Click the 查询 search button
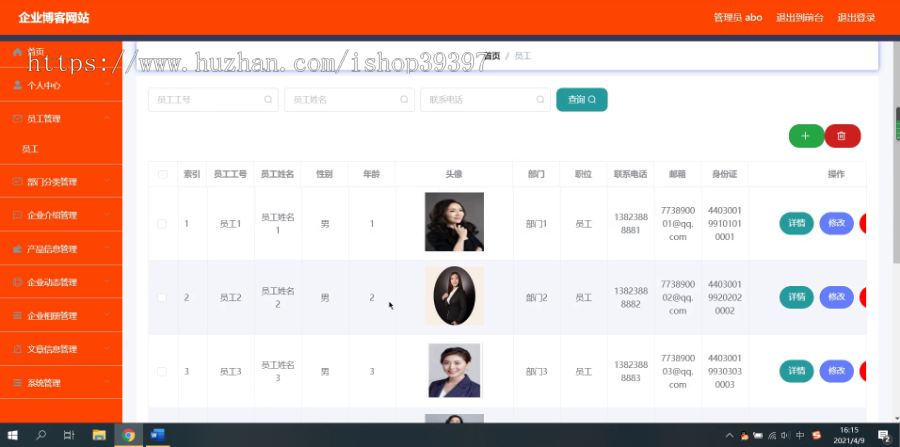The height and width of the screenshot is (447, 900). click(581, 99)
